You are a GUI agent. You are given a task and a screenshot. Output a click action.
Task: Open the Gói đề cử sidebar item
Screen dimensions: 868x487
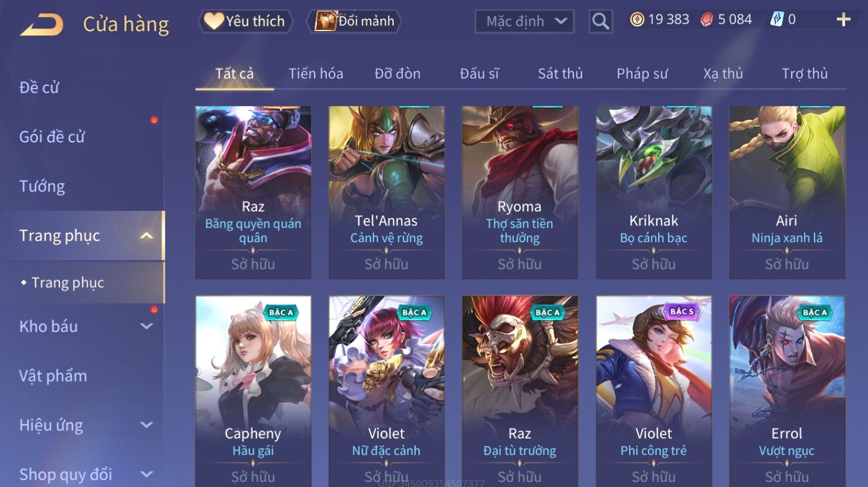click(52, 137)
